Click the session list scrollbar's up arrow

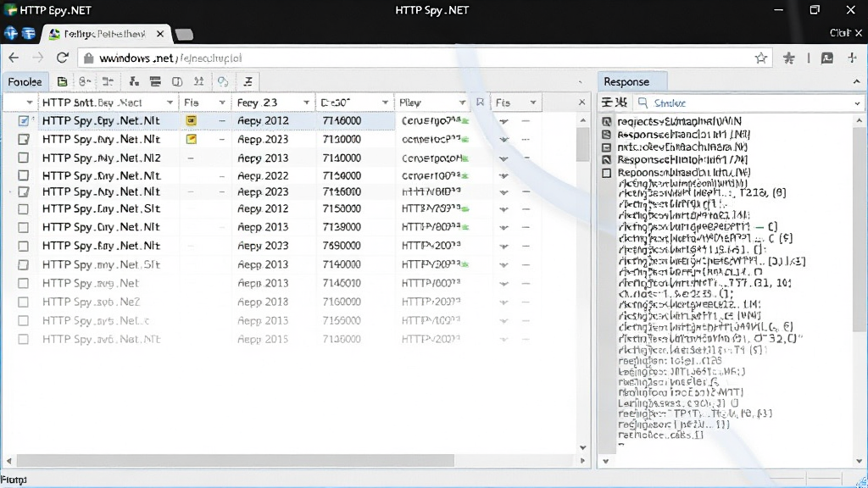click(583, 120)
